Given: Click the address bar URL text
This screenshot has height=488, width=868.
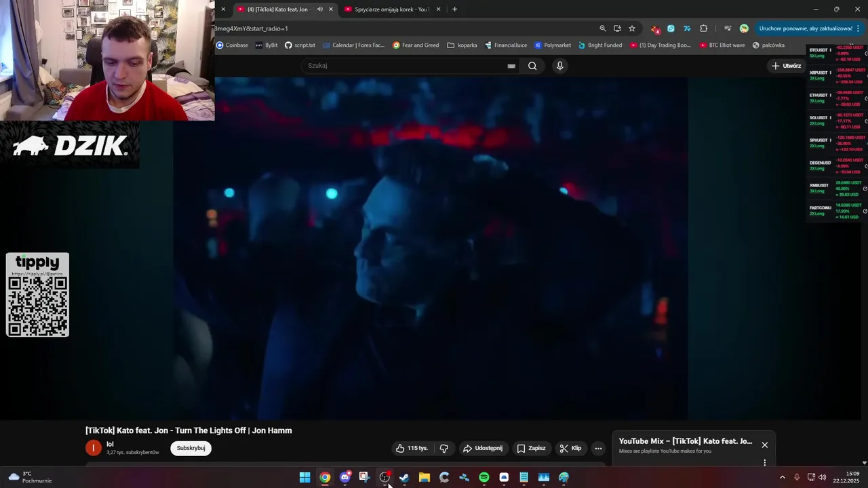Looking at the screenshot, I should [252, 28].
